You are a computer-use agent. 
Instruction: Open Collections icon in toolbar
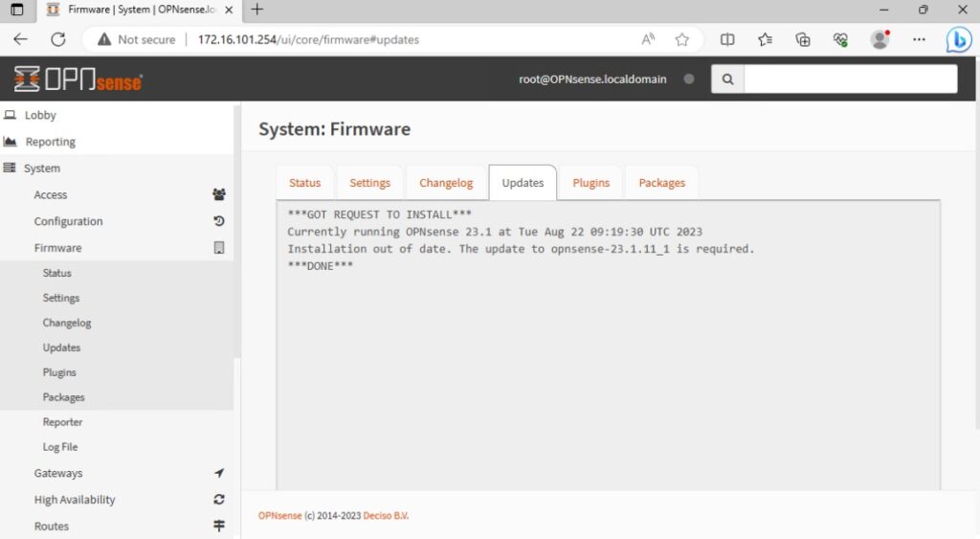click(x=803, y=39)
